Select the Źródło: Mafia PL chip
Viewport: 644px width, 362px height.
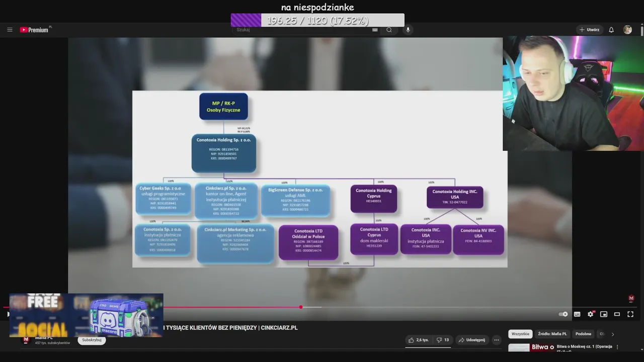pyautogui.click(x=552, y=334)
